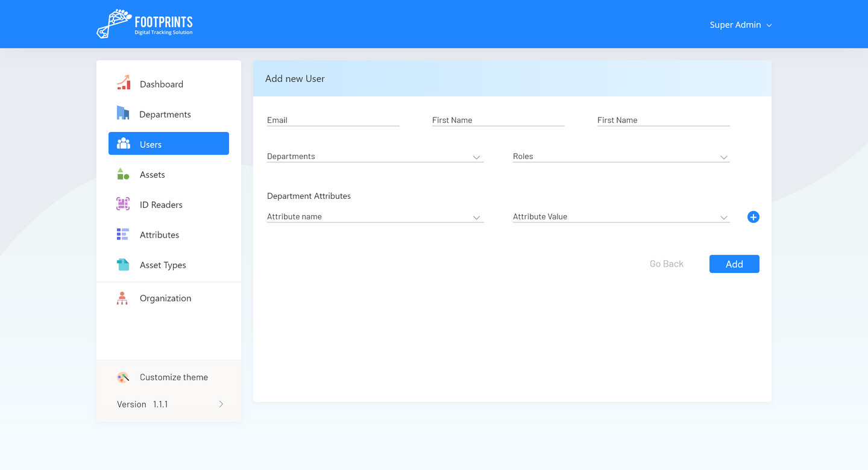
Task: Add another attribute row with plus icon
Action: point(753,217)
